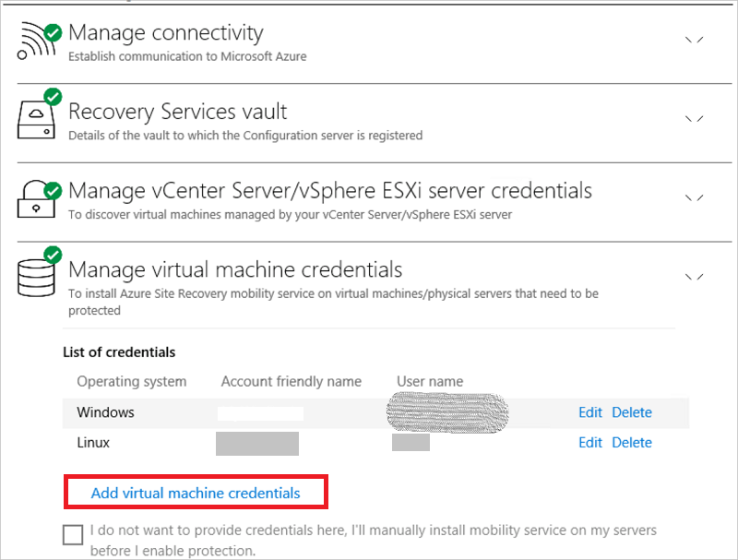738x560 pixels.
Task: Expand the Manage connectivity section chevron
Action: click(695, 40)
